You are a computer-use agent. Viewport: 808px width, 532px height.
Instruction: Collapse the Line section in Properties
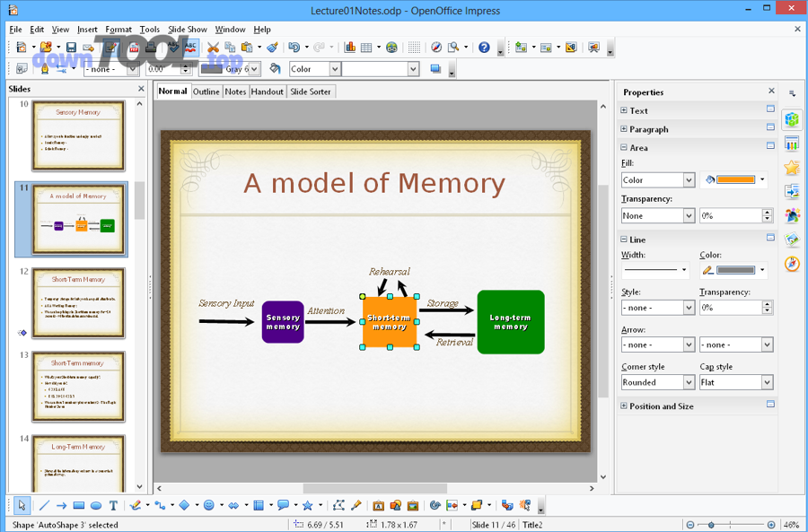624,240
